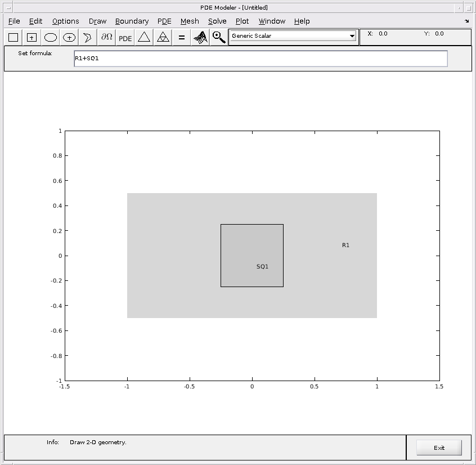Open the File menu
The image size is (476, 465).
[14, 21]
